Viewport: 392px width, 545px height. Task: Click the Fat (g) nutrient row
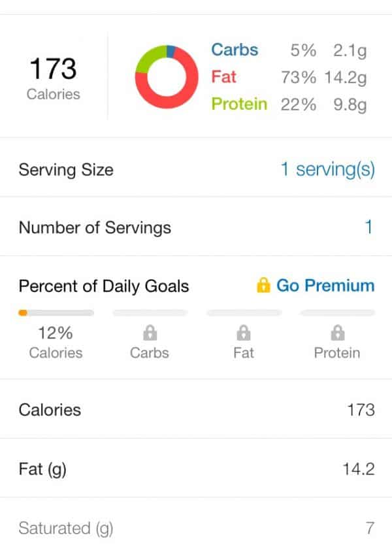[196, 469]
